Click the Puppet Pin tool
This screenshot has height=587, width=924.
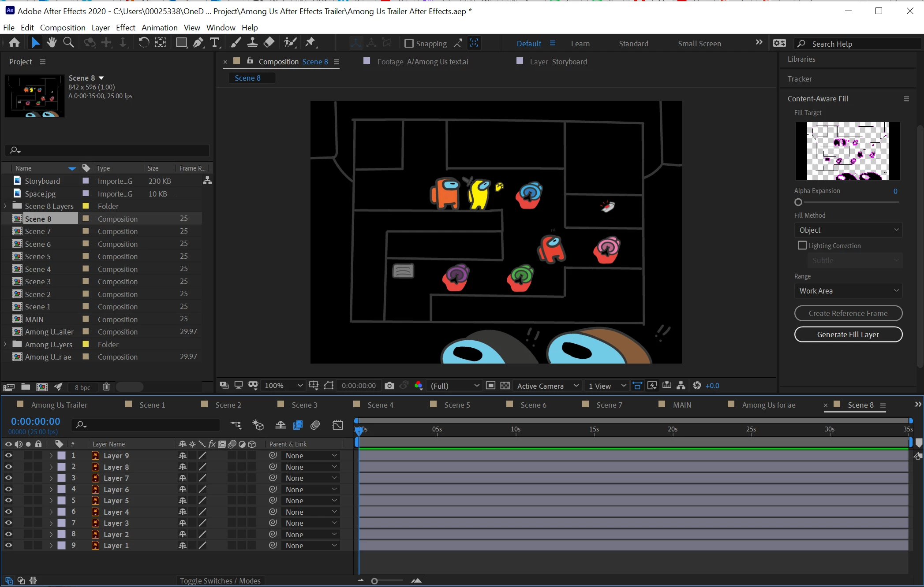click(310, 42)
